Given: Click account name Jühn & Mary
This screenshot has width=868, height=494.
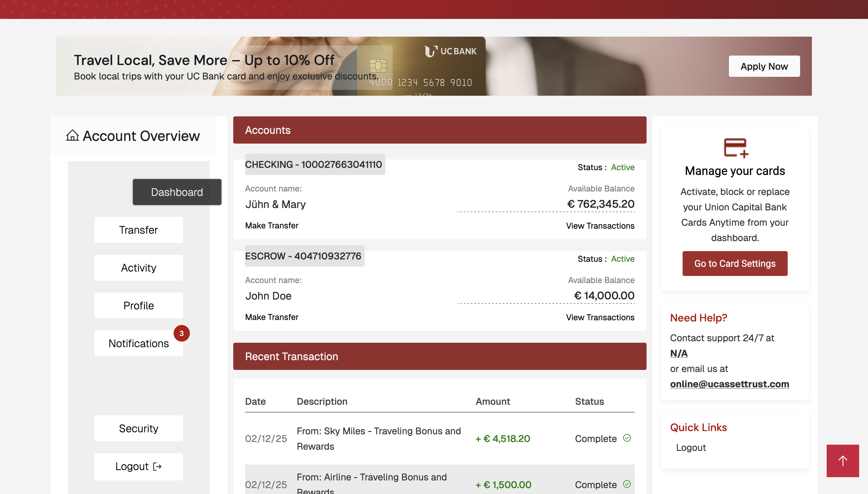Looking at the screenshot, I should [x=275, y=204].
